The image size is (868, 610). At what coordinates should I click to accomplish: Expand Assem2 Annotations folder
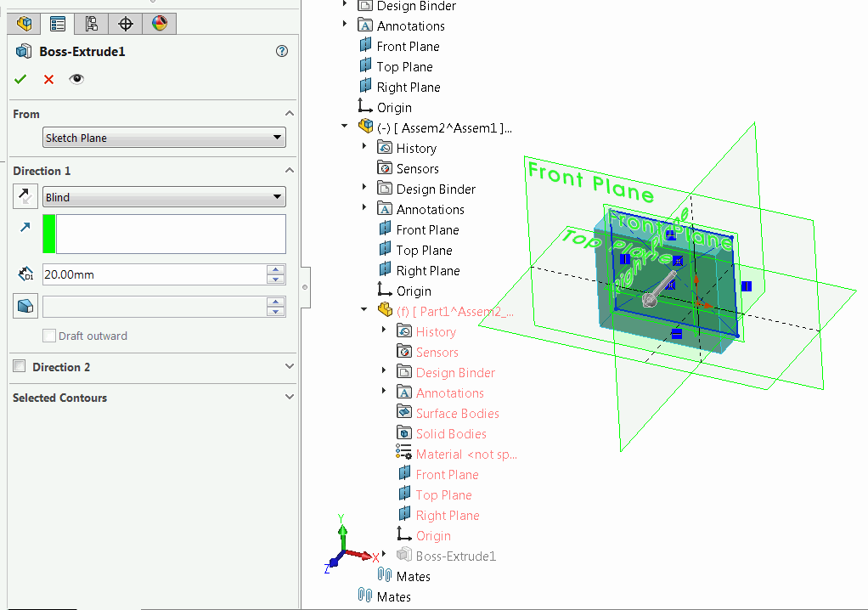tap(364, 207)
